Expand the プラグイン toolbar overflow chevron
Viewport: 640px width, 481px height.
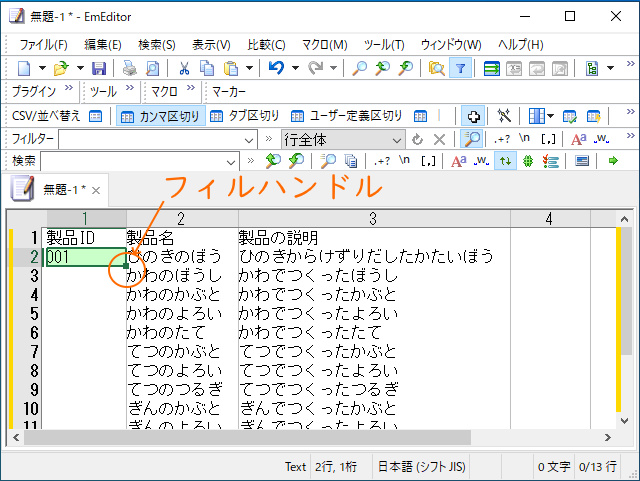(x=69, y=87)
